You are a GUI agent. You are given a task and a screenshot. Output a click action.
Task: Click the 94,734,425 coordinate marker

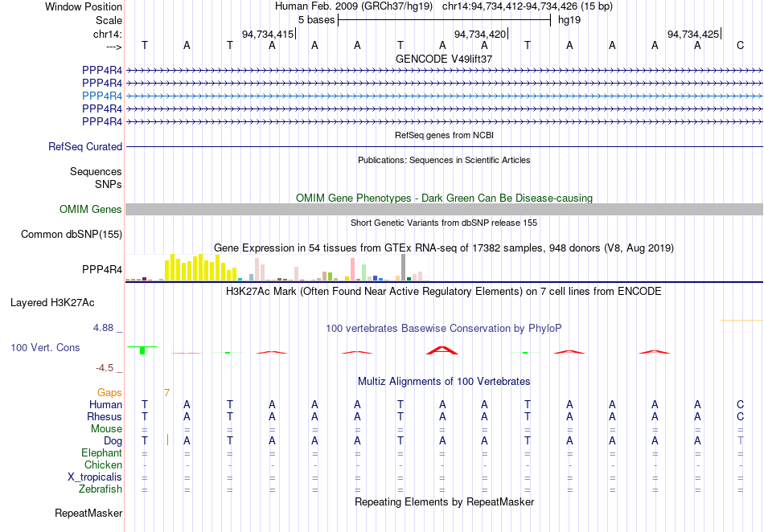point(693,34)
